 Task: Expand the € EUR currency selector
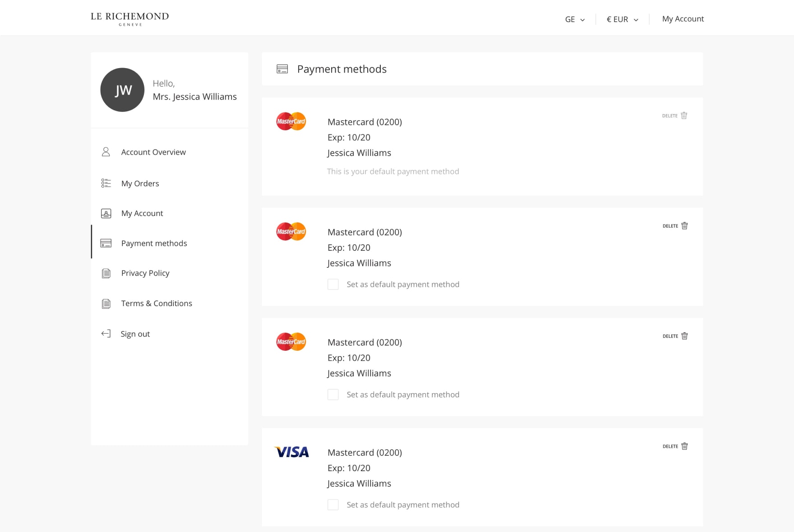(622, 19)
